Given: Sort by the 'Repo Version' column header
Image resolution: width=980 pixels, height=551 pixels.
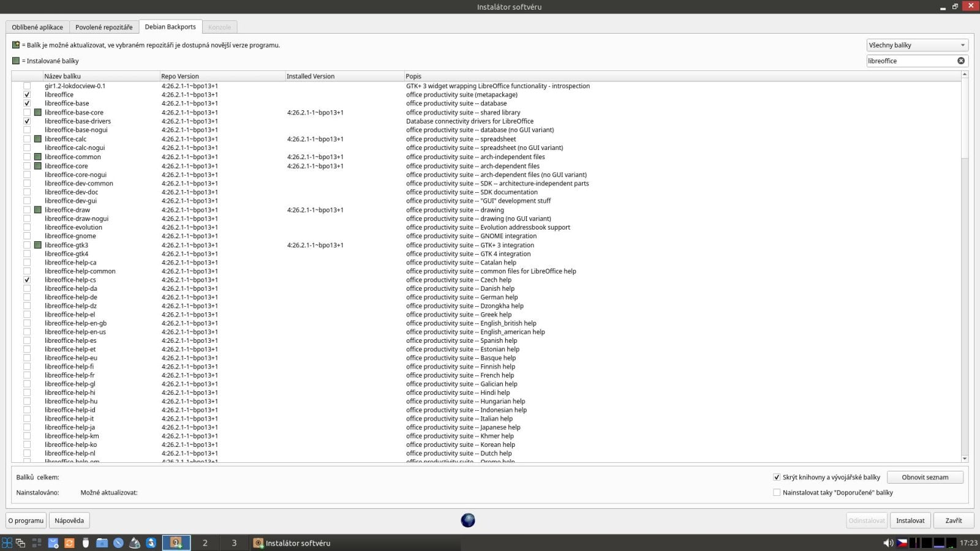Looking at the screenshot, I should (222, 76).
